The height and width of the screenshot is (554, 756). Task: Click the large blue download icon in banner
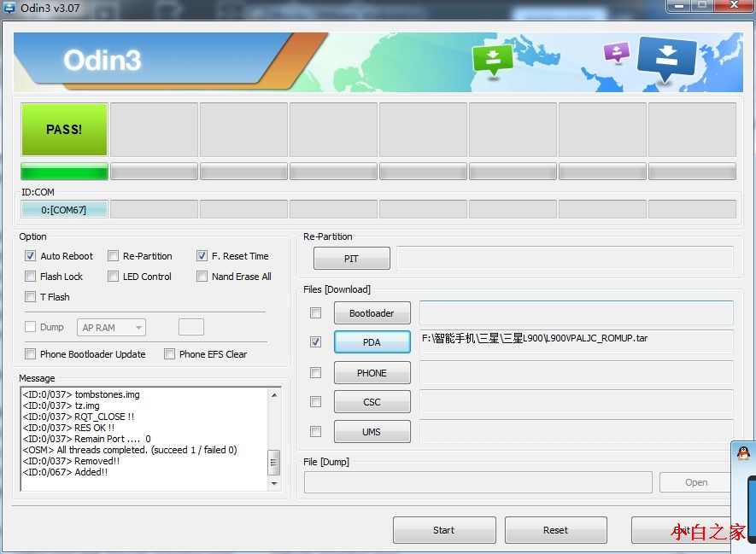point(667,58)
